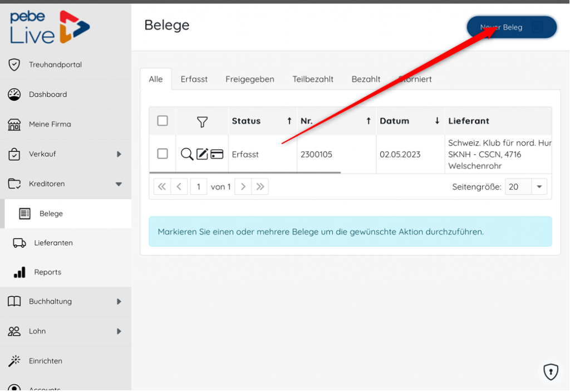Click the page number input field
Viewport: 570px width, 392px height.
199,187
